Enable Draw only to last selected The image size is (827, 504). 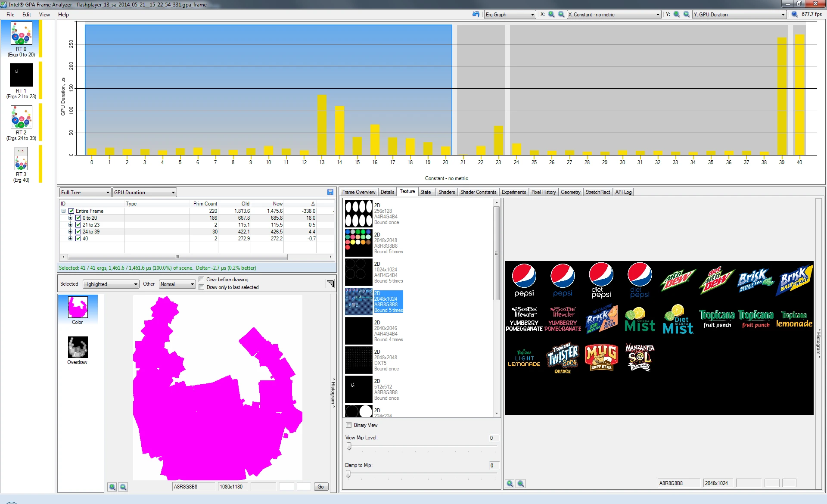pyautogui.click(x=201, y=287)
